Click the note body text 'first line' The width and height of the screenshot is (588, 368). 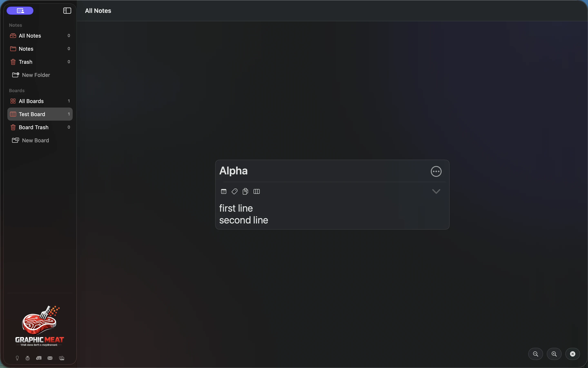tap(236, 208)
